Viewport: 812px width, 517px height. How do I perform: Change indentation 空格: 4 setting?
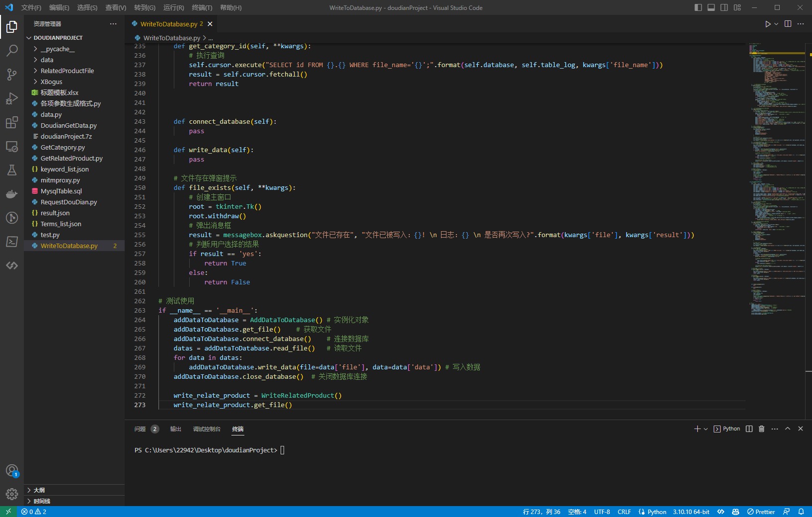click(577, 512)
